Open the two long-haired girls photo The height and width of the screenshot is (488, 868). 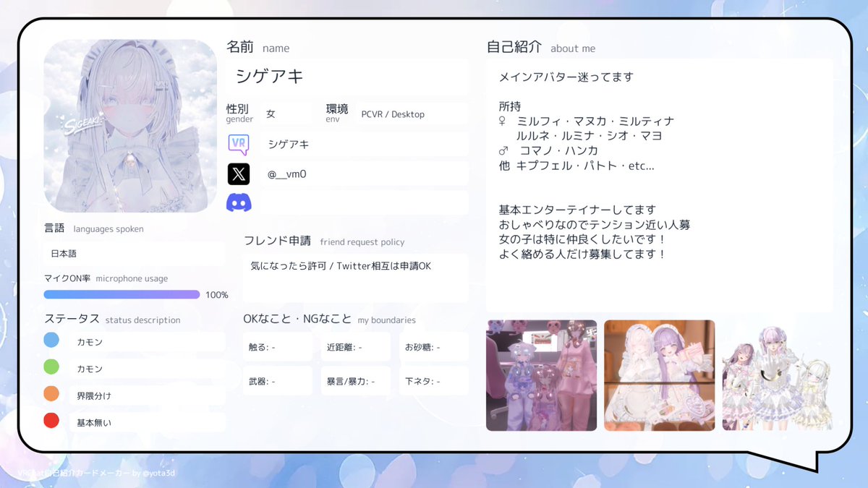[x=660, y=375]
